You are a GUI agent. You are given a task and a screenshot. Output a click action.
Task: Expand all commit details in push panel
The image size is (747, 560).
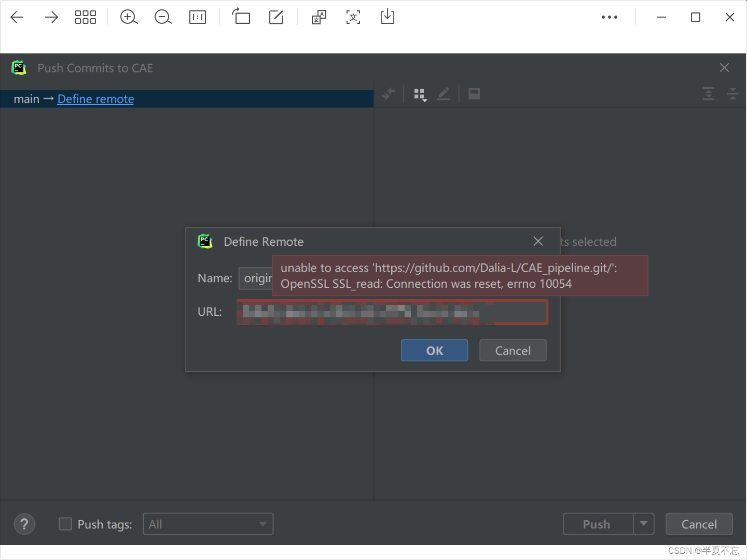tap(709, 94)
